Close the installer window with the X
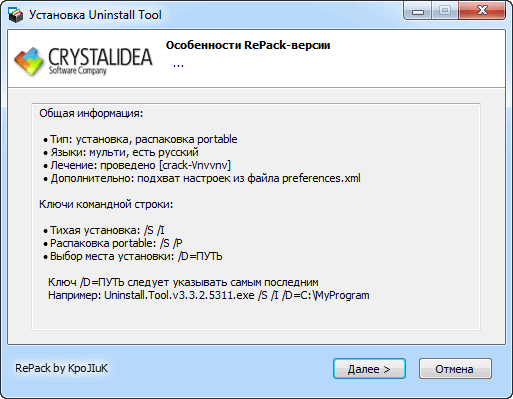This screenshot has width=513, height=399. click(x=482, y=11)
